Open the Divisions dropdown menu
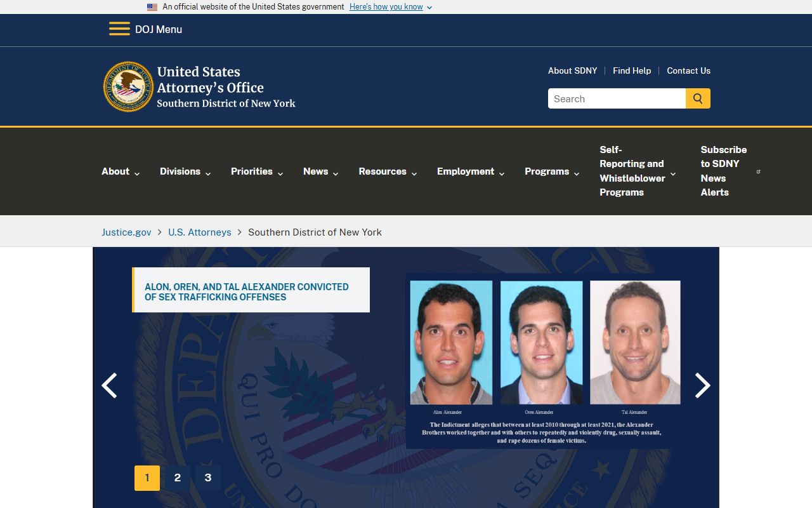This screenshot has width=812, height=508. click(185, 171)
